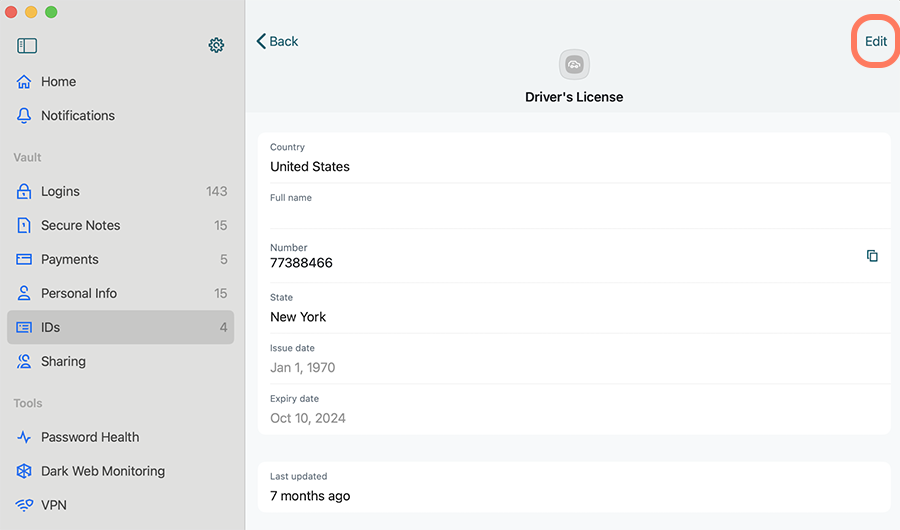Click the Password Health pulse icon
Viewport: 900px width, 530px height.
[x=24, y=437]
